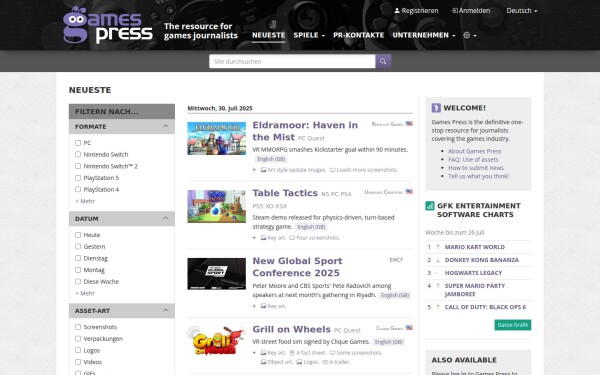Viewport: 600px width, 375px height.
Task: Click the Ganze Grafik button
Action: click(x=513, y=325)
